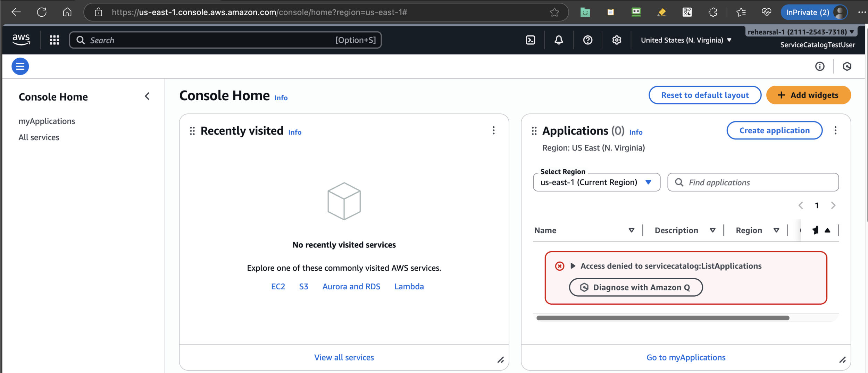
Task: Click the Applications widget resize handle
Action: [843, 360]
